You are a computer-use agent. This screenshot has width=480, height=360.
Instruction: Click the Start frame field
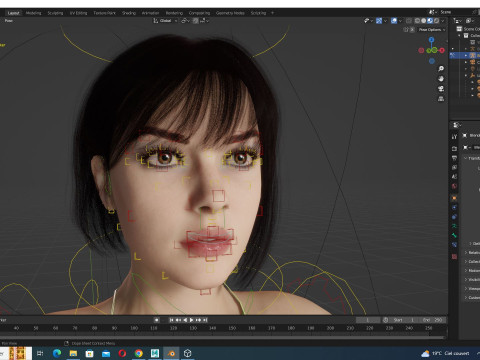[x=404, y=320]
